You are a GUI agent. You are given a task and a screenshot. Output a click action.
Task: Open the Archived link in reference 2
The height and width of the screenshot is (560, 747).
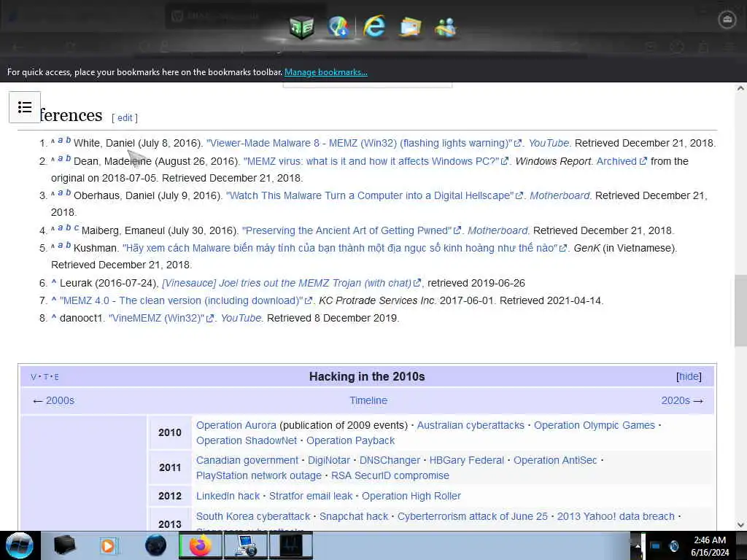[x=622, y=161]
